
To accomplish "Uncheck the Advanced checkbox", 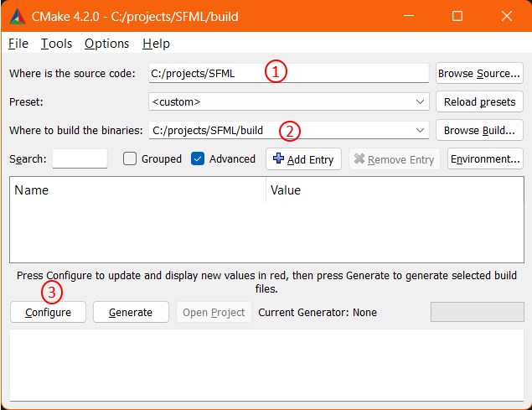I will (198, 158).
